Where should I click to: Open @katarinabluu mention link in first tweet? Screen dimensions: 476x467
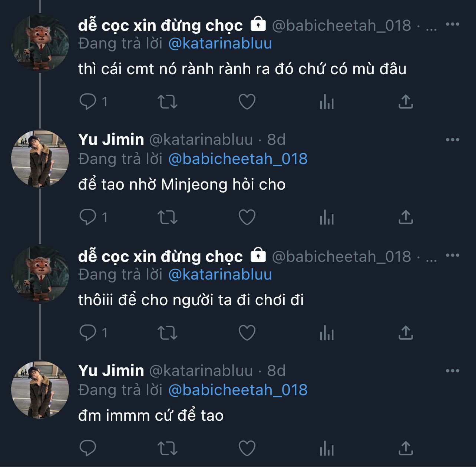220,44
